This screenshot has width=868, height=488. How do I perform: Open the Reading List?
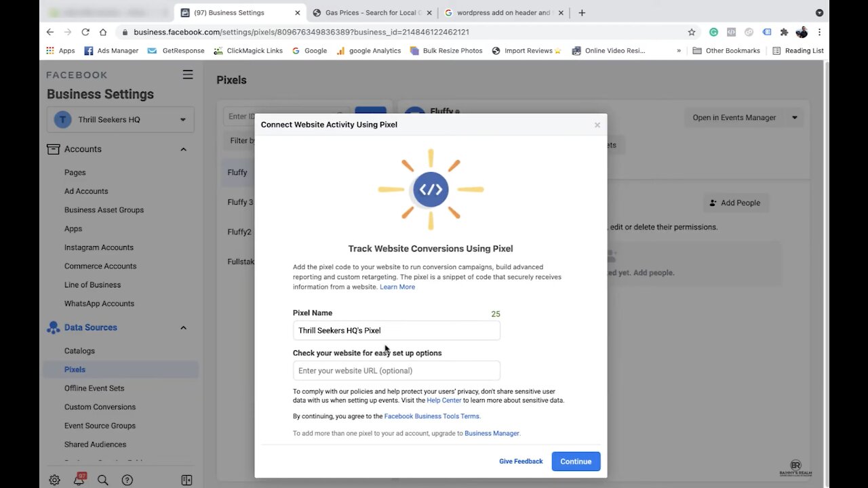point(799,50)
